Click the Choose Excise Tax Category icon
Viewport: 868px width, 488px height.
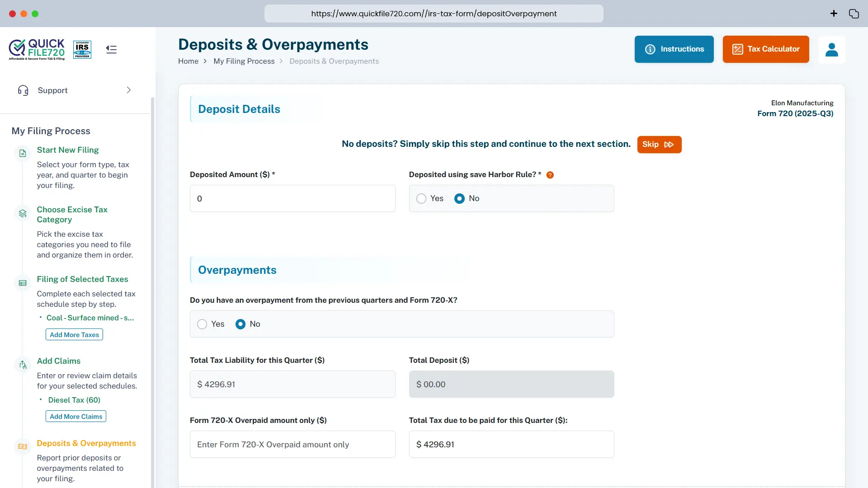(x=23, y=213)
